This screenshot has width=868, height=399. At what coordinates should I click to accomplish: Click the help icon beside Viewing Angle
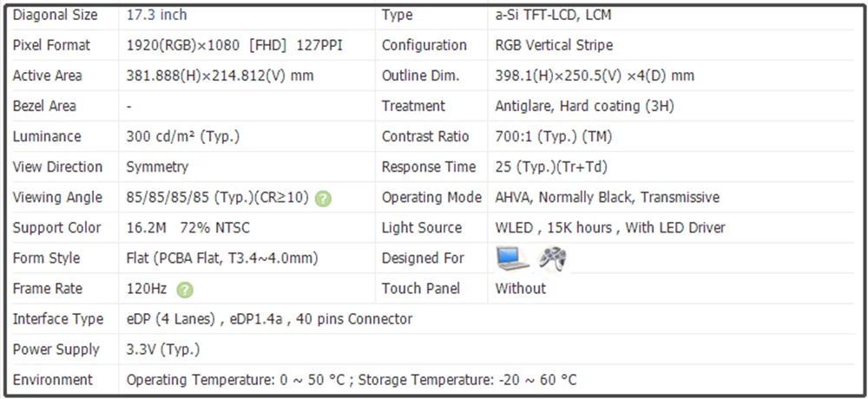point(323,198)
